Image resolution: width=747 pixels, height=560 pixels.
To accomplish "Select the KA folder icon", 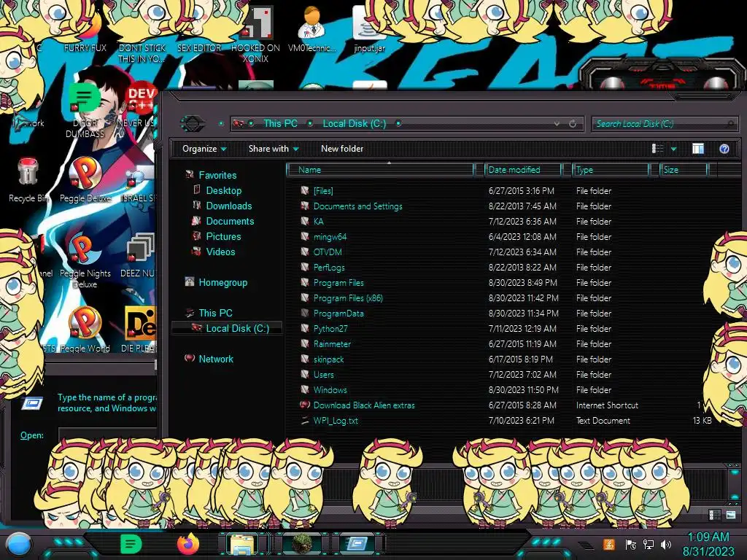I will [305, 222].
